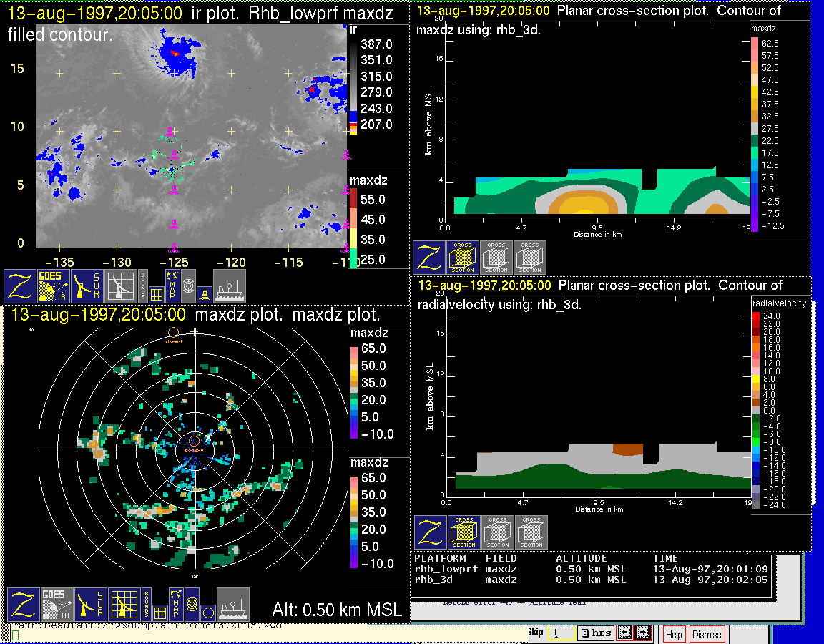The image size is (824, 644).
Task: Click the range-rings icon in the maxdz toolbar
Action: 192,605
